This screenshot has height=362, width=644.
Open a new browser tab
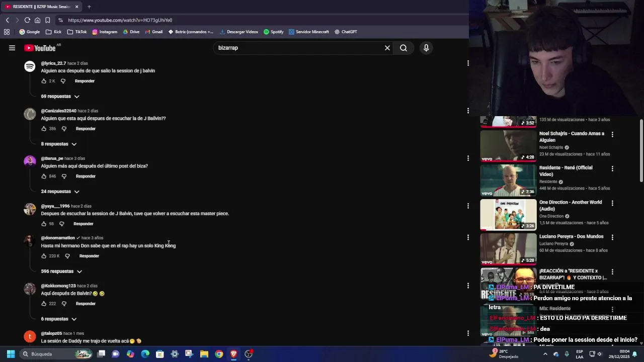click(89, 7)
